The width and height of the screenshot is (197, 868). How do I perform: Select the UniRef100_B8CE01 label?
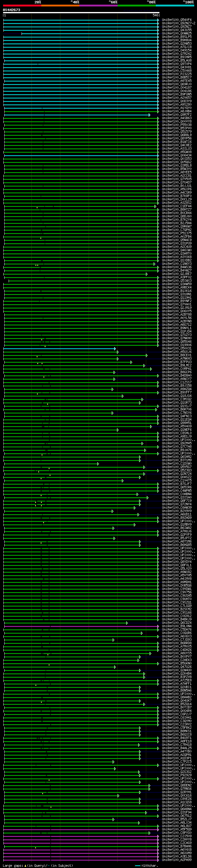pyautogui.click(x=177, y=355)
